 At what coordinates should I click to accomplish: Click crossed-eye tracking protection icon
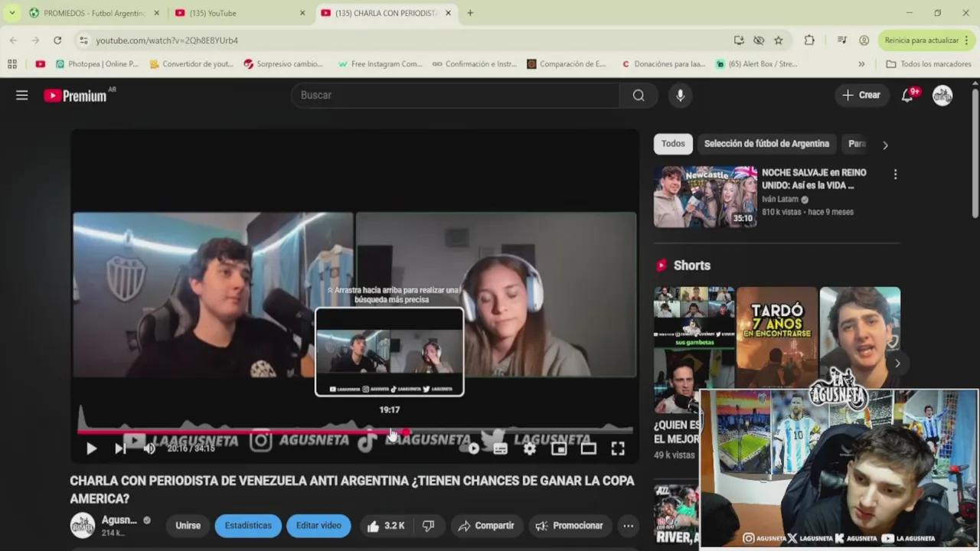tap(759, 40)
